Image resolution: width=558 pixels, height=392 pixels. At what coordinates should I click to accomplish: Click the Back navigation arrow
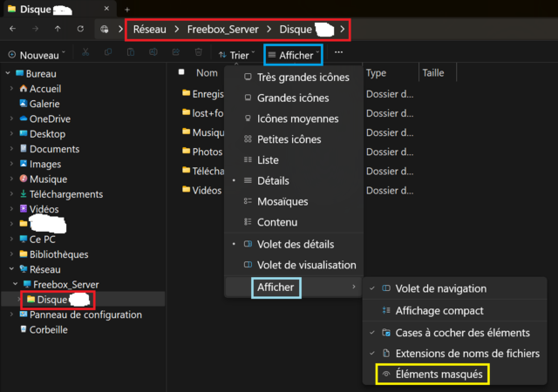(x=13, y=29)
